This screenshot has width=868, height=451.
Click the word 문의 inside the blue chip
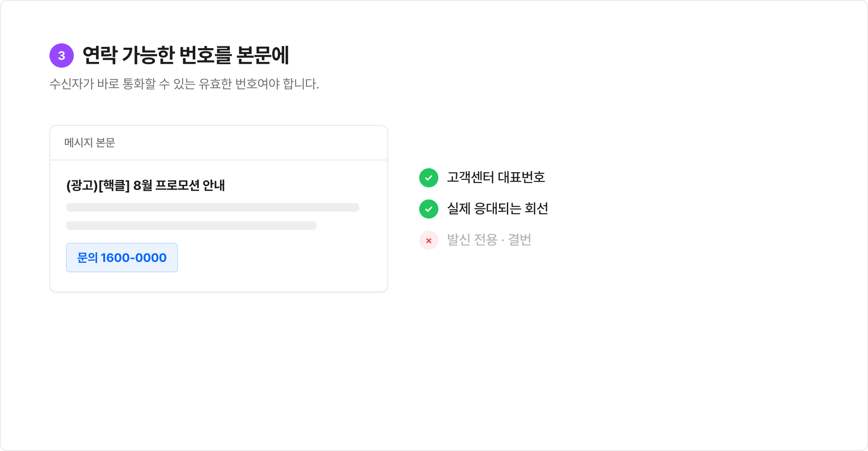point(87,258)
